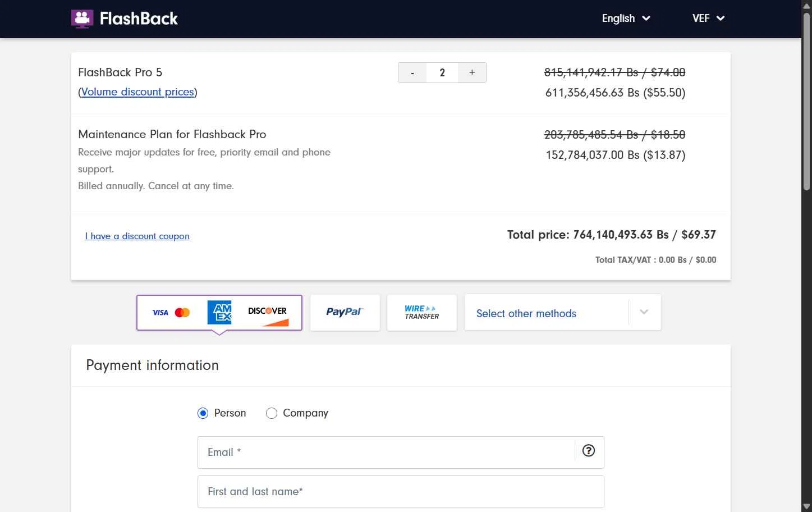Open the English language dropdown
Image resolution: width=812 pixels, height=512 pixels.
point(626,19)
